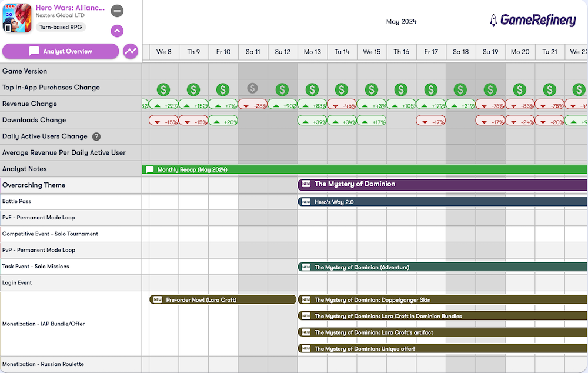Select the "Sa 11" day column header
Viewport: 588px width, 373px height.
[x=253, y=52]
